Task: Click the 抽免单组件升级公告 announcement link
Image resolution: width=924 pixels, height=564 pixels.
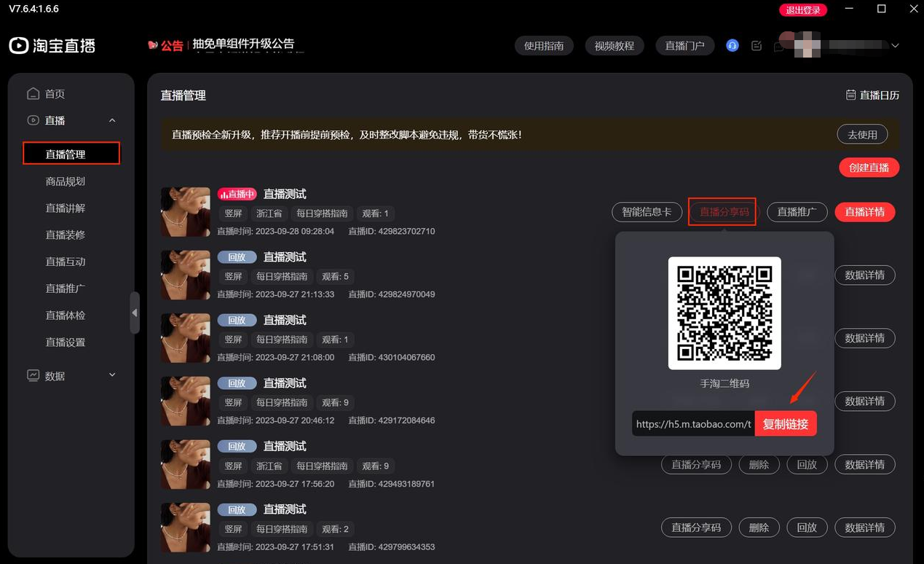Action: point(243,44)
